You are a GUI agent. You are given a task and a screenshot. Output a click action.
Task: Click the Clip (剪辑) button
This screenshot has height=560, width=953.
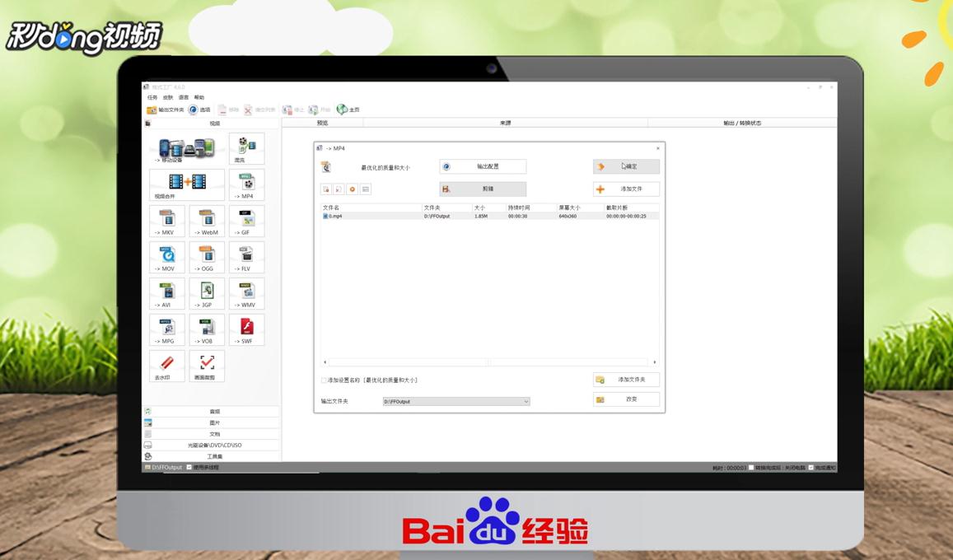click(x=483, y=189)
